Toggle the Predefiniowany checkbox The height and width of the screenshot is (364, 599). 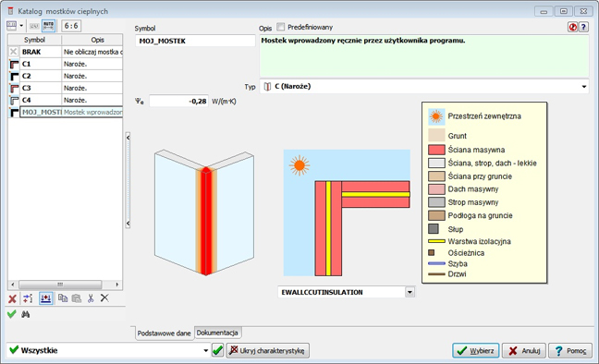coord(281,27)
